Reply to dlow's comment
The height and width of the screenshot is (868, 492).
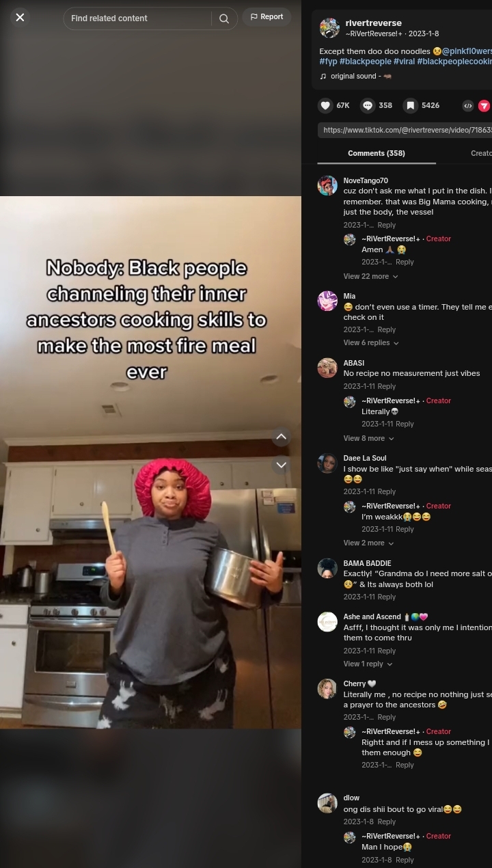point(387,822)
